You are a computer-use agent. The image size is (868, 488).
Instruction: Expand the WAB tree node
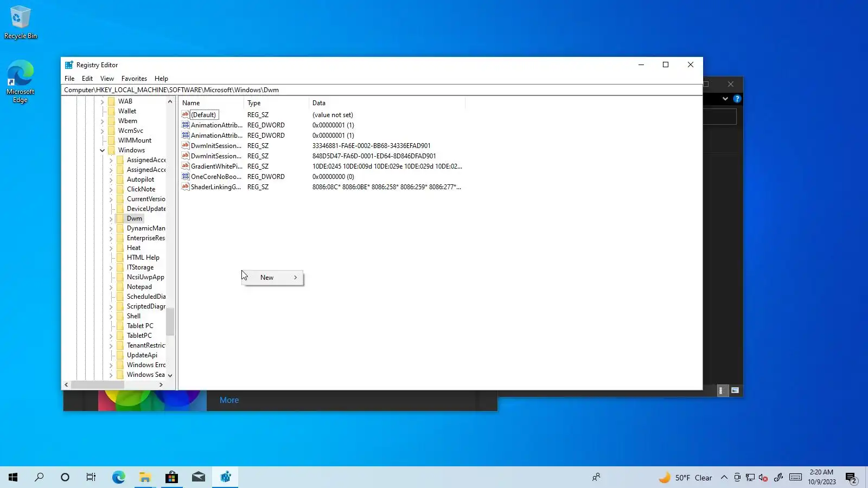[x=103, y=101]
